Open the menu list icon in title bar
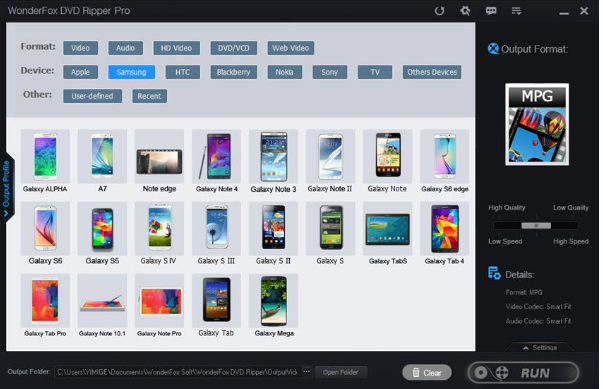Image resolution: width=603 pixels, height=389 pixels. 516,11
